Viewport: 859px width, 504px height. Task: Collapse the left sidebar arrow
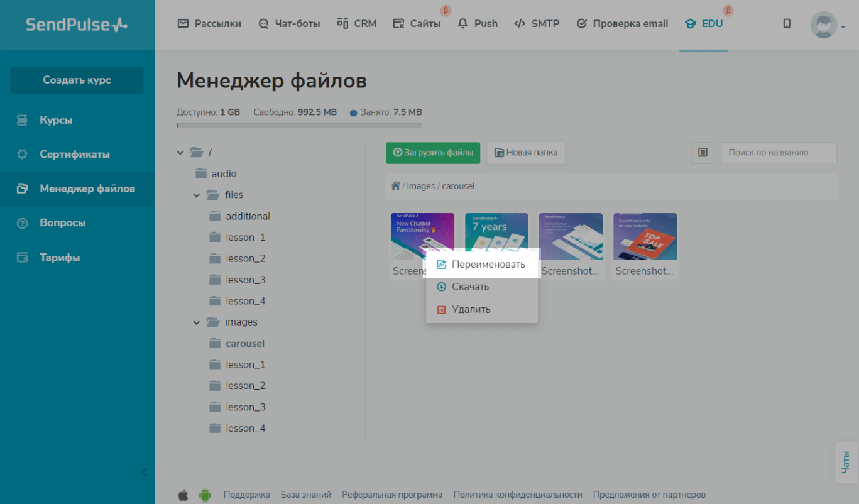click(x=143, y=472)
